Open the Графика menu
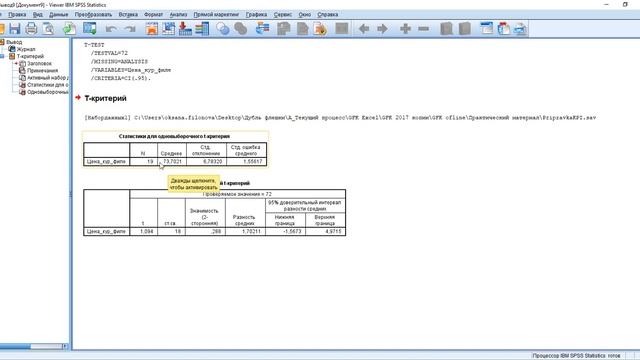 click(x=256, y=14)
